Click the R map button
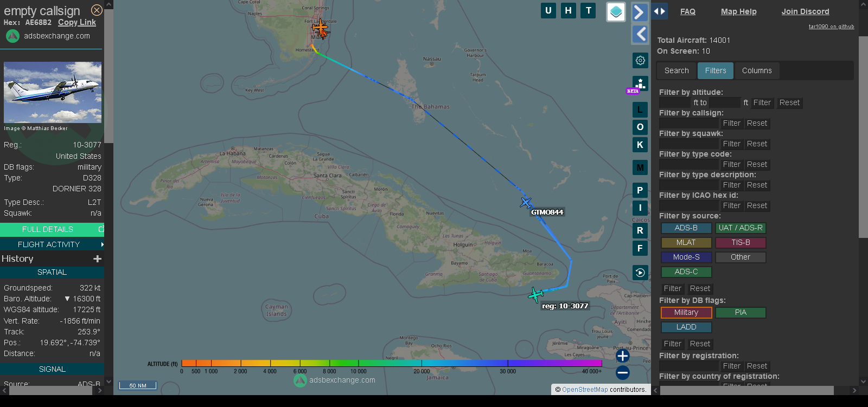The height and width of the screenshot is (407, 868). click(x=640, y=230)
